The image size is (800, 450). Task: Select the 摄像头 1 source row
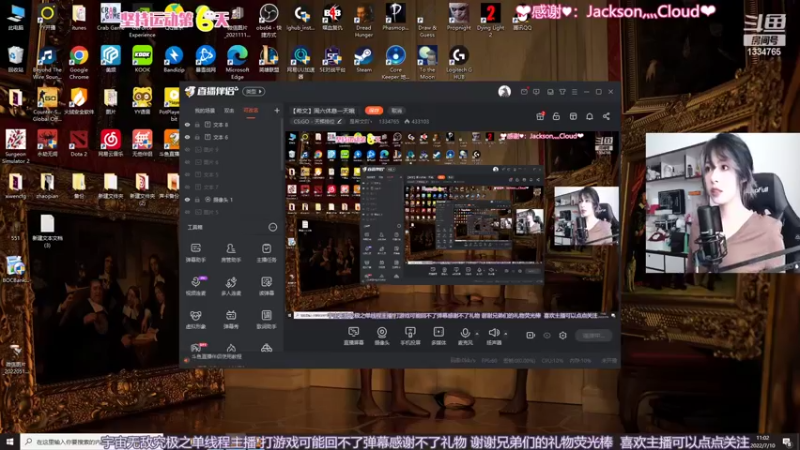pos(232,199)
